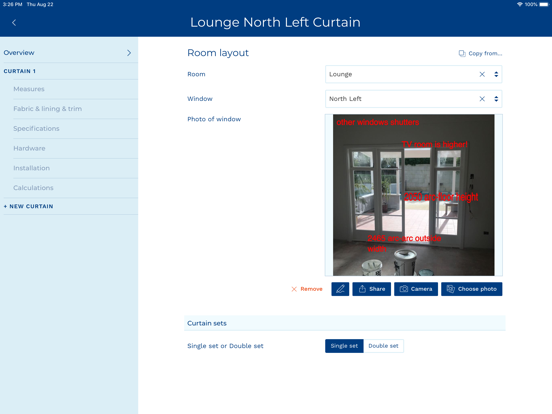
Task: Tap the battery indicator
Action: (544, 4)
